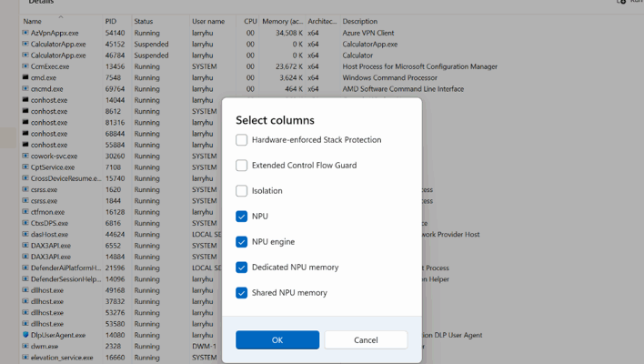Select the AzVpnAppx.exe process name
644x364 pixels.
coord(55,33)
